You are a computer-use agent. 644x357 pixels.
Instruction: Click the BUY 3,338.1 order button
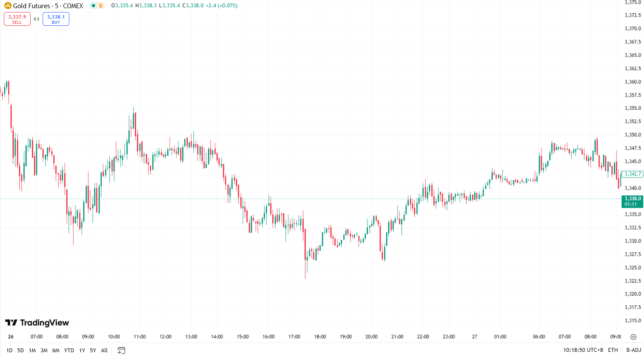[x=56, y=19]
